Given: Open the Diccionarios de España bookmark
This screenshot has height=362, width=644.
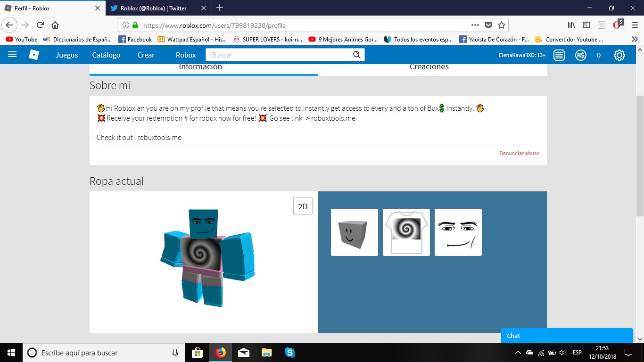Looking at the screenshot, I should point(77,40).
